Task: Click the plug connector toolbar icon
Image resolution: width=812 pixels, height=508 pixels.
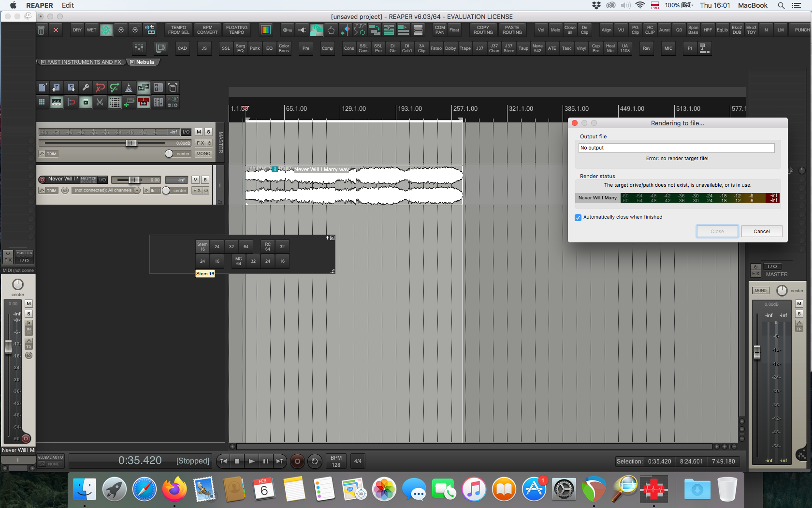Action: (x=302, y=30)
